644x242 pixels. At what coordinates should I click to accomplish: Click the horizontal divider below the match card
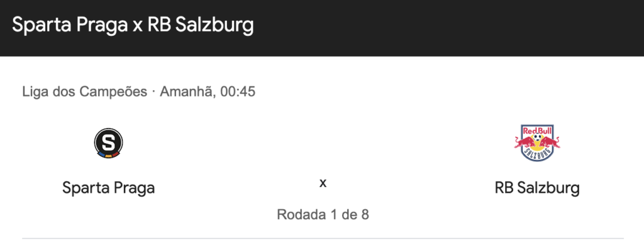[323, 238]
